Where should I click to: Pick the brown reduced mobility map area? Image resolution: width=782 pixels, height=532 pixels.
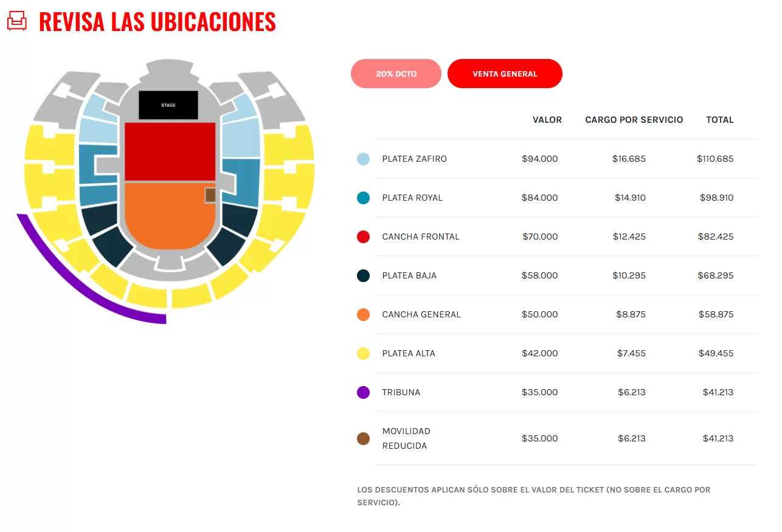point(210,195)
